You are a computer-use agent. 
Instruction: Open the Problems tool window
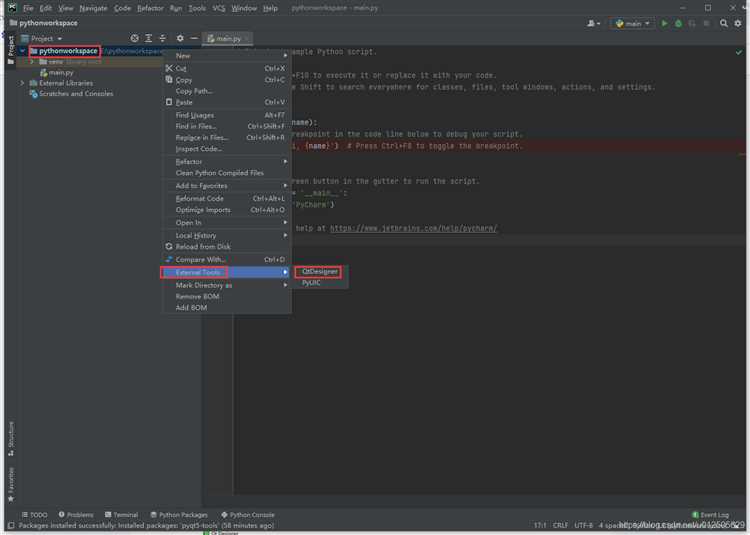coord(76,514)
